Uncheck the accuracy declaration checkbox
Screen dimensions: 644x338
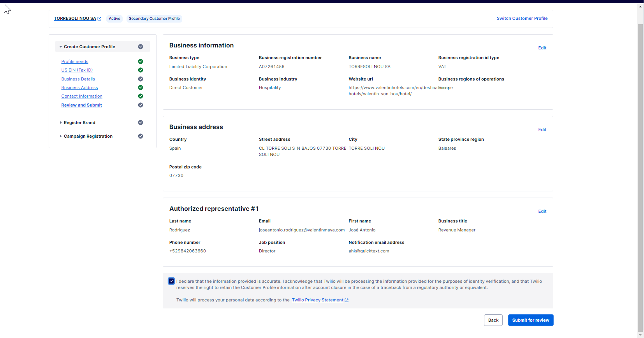coord(171,281)
